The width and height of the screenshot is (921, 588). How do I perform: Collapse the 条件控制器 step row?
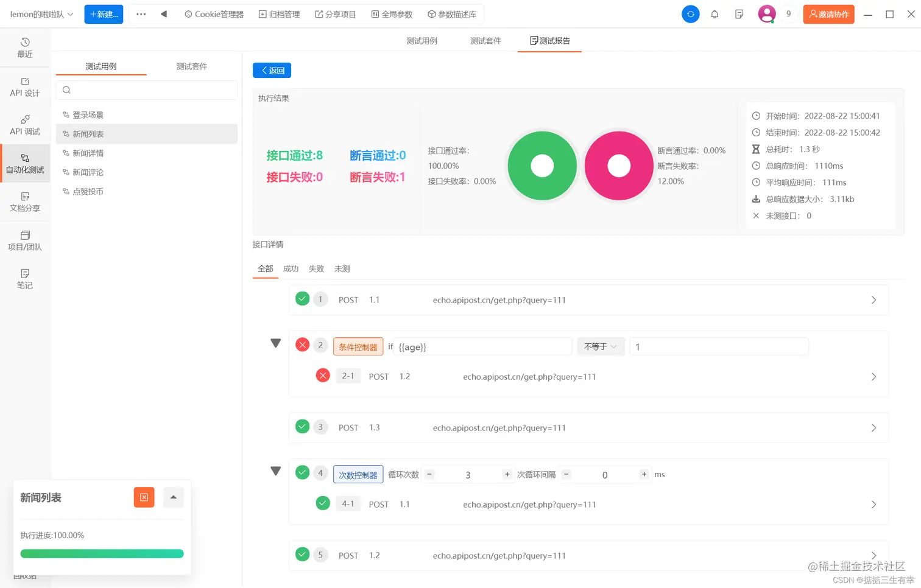(275, 343)
